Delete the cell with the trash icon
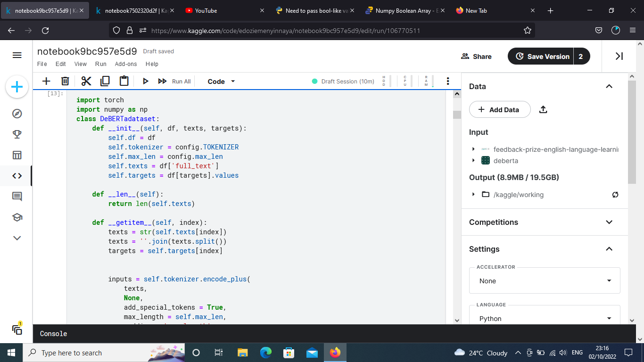The height and width of the screenshot is (362, 644). pyautogui.click(x=66, y=82)
